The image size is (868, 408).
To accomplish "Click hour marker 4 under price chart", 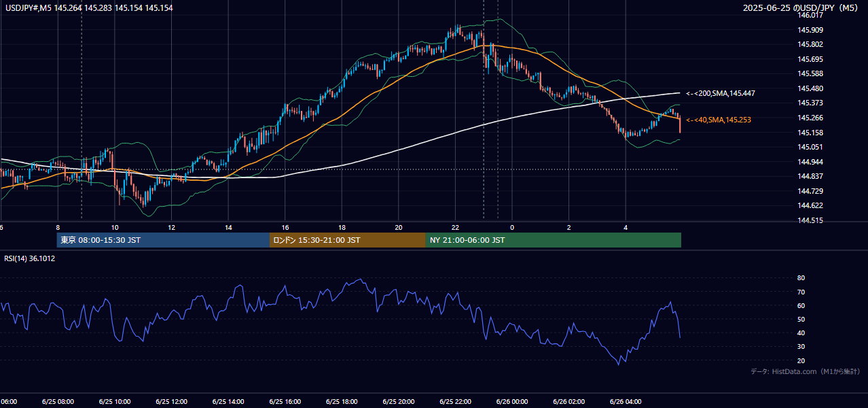I will [x=626, y=227].
